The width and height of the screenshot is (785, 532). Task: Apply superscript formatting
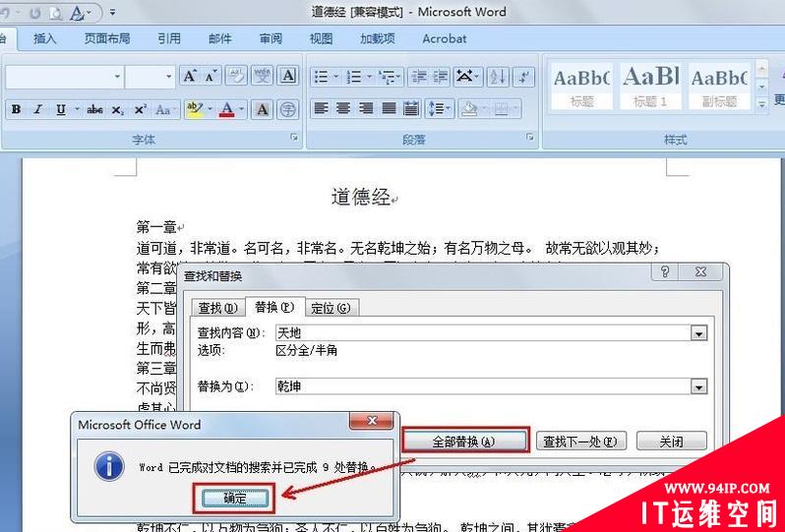[x=140, y=109]
